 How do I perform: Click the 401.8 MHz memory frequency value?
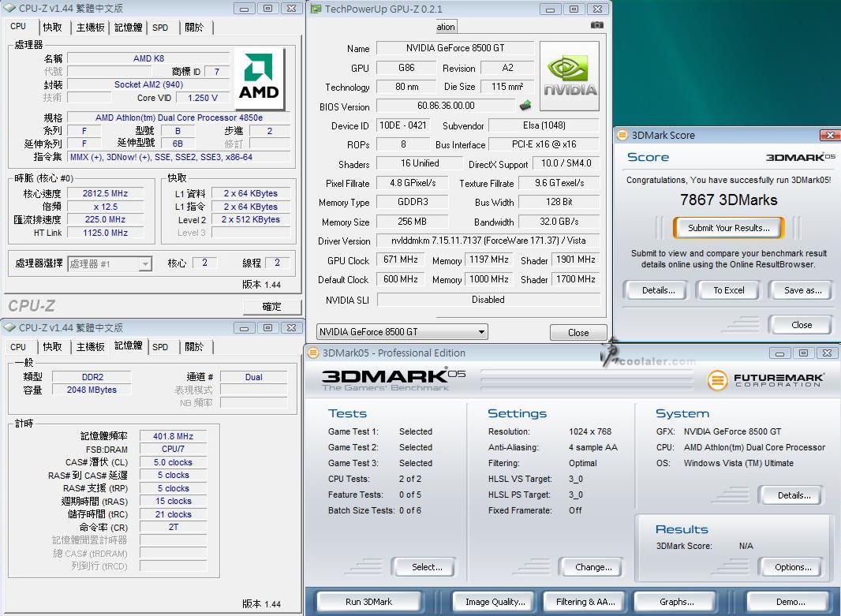(x=173, y=436)
